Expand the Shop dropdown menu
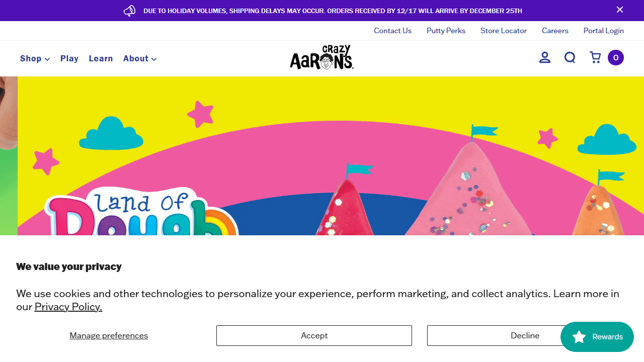The width and height of the screenshot is (644, 362). pyautogui.click(x=35, y=58)
